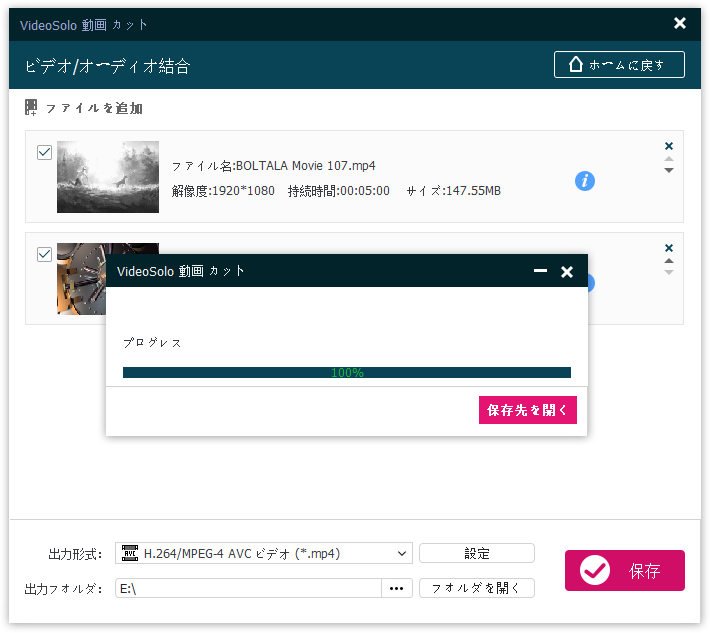Viewport: 710px width, 633px height.
Task: Select the second video's thumbnail
Action: point(82,279)
